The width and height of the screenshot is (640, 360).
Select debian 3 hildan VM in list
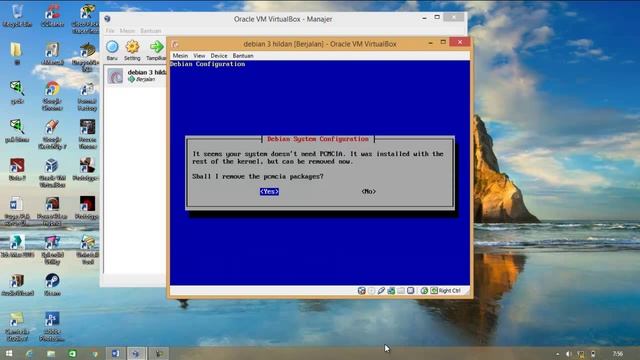(136, 76)
